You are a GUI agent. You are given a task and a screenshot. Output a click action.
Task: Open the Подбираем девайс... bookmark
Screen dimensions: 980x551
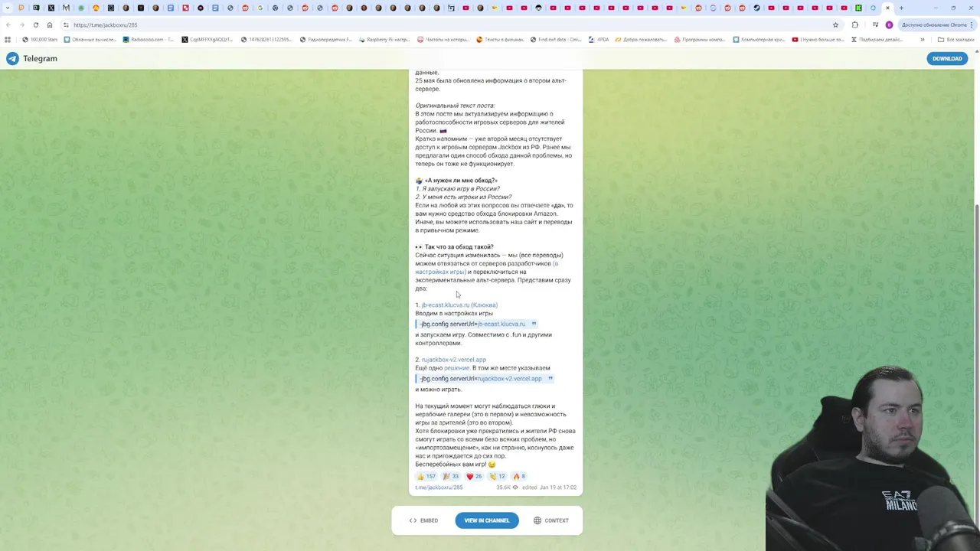[x=877, y=39]
